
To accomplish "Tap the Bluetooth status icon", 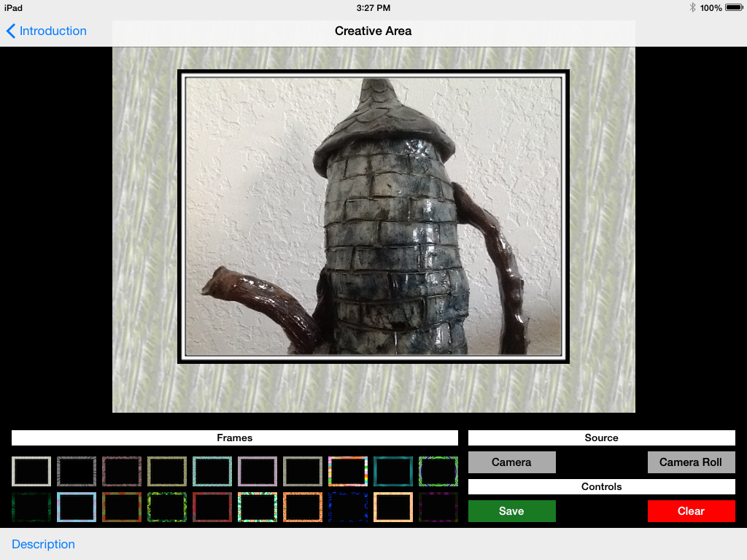I will [692, 7].
